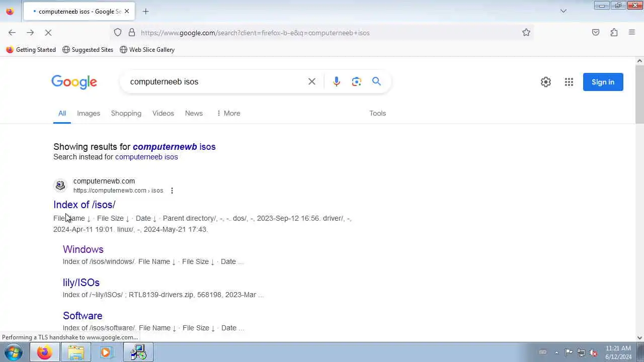Bookmark this page with the star icon
Image resolution: width=644 pixels, height=362 pixels.
tap(526, 33)
